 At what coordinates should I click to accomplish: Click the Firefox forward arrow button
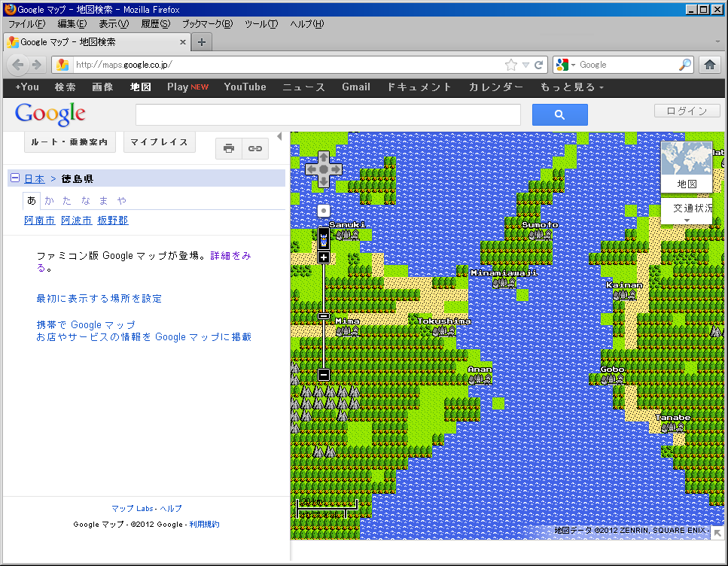coord(37,65)
